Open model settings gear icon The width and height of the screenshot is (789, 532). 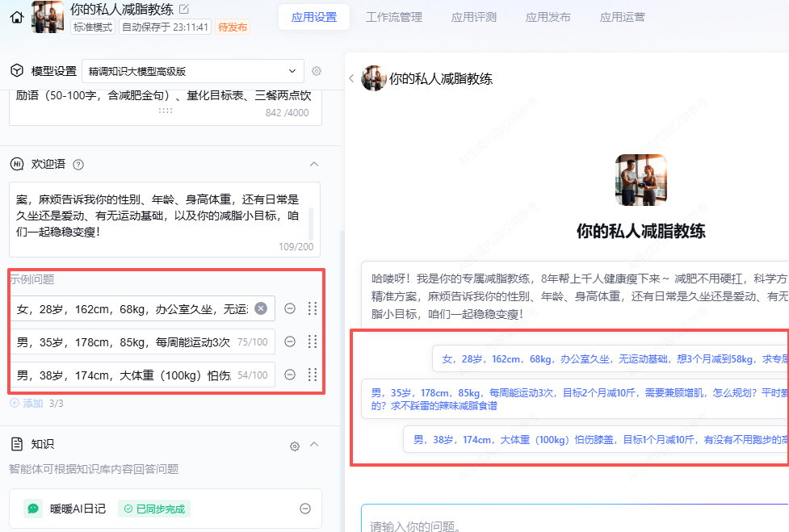tap(317, 71)
